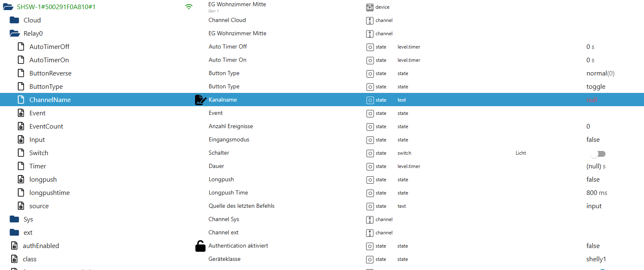Click the Kanalname description text

pyautogui.click(x=223, y=100)
